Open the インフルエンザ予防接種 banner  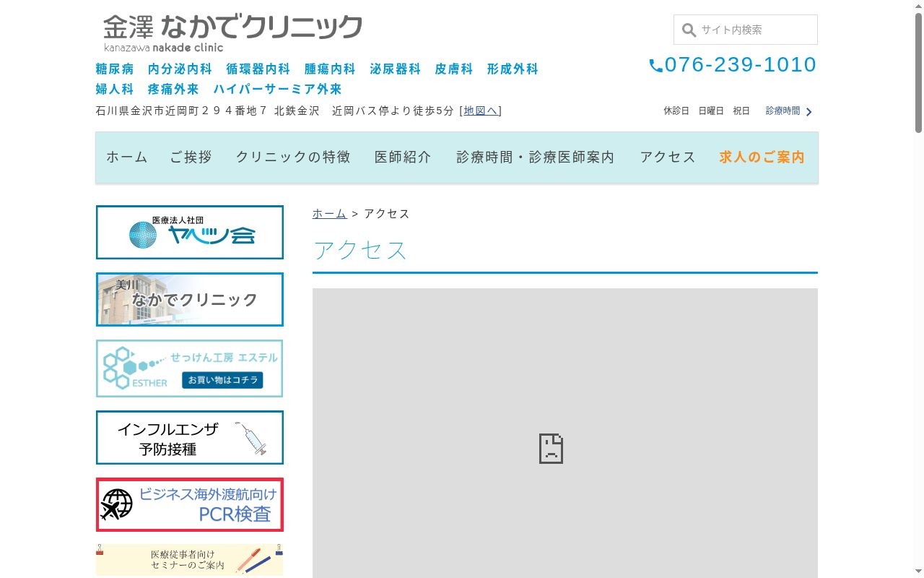point(190,438)
